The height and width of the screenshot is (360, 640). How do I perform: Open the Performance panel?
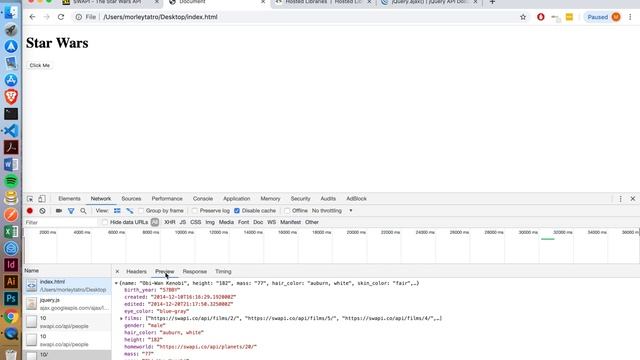click(x=167, y=199)
